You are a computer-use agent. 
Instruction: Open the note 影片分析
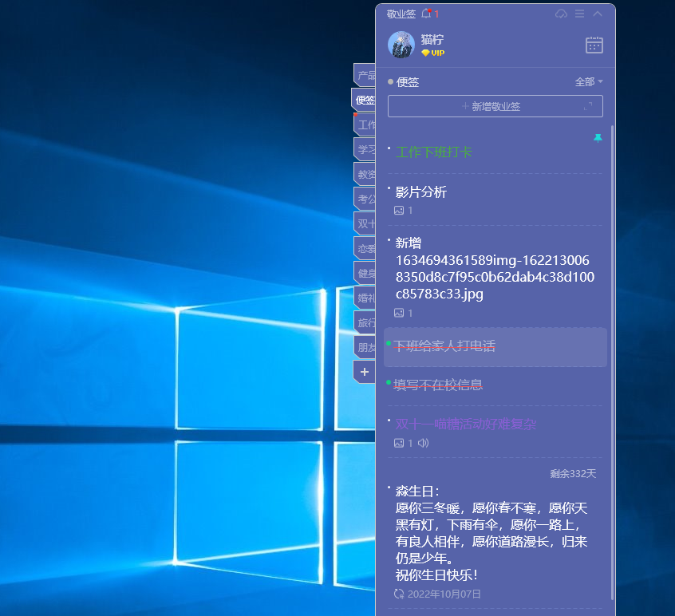421,192
